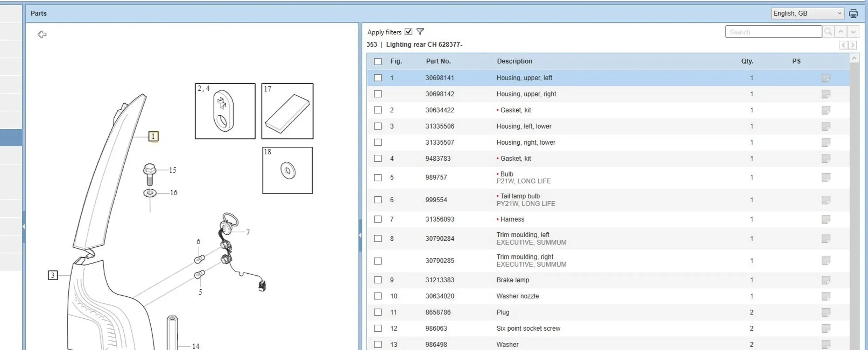Collapse the left side panel handle
The image size is (868, 350).
(24, 227)
